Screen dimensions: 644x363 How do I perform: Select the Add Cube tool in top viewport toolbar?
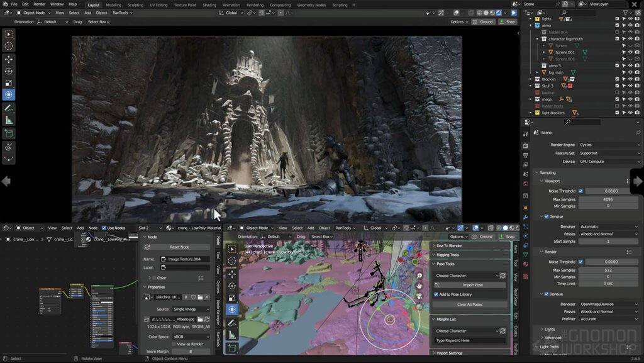click(9, 133)
